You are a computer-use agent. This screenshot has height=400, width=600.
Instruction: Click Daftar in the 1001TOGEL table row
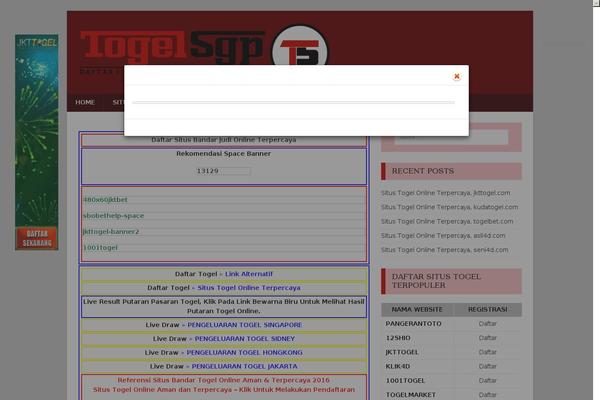488,380
